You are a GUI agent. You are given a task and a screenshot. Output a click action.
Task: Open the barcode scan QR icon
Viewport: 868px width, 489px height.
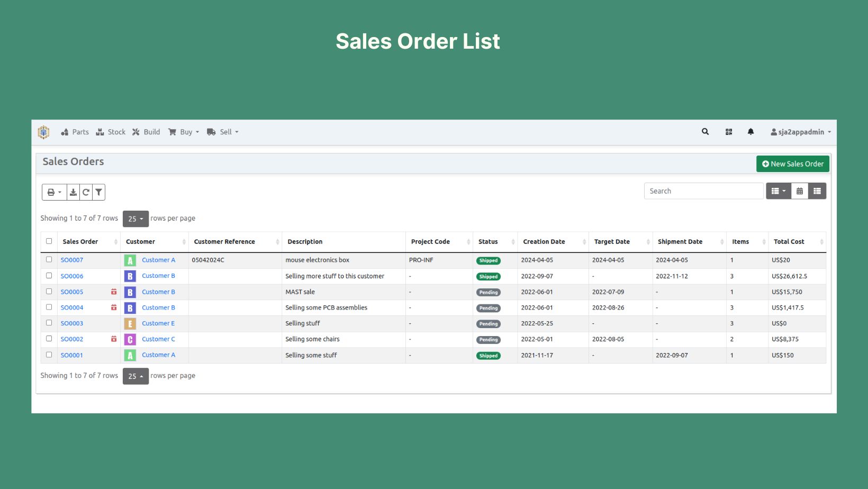click(x=729, y=132)
